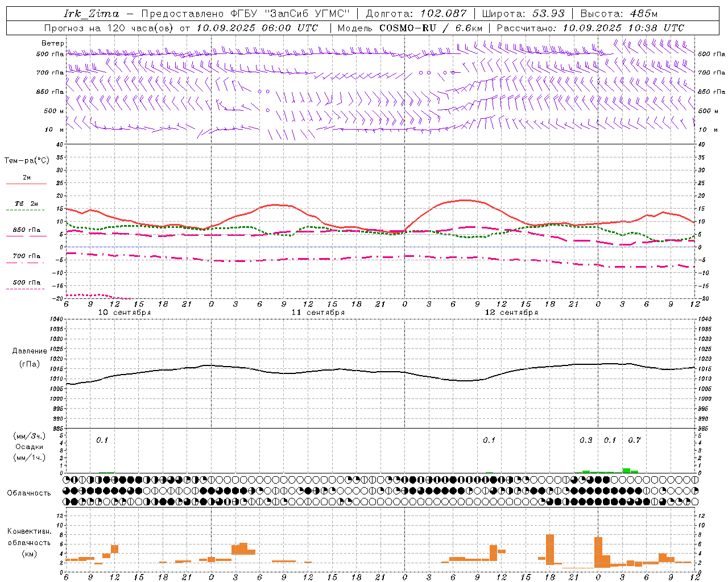
Task: Click the Ветер wind panel label
Action: click(x=53, y=43)
